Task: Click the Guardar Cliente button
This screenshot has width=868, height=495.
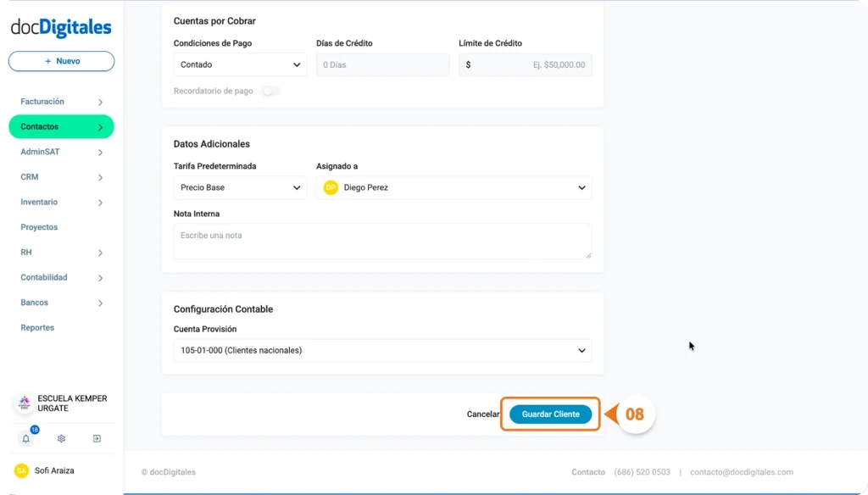Action: [549, 414]
